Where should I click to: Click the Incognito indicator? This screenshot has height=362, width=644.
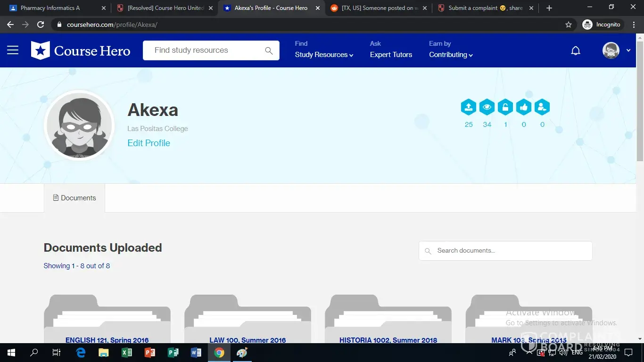point(603,25)
